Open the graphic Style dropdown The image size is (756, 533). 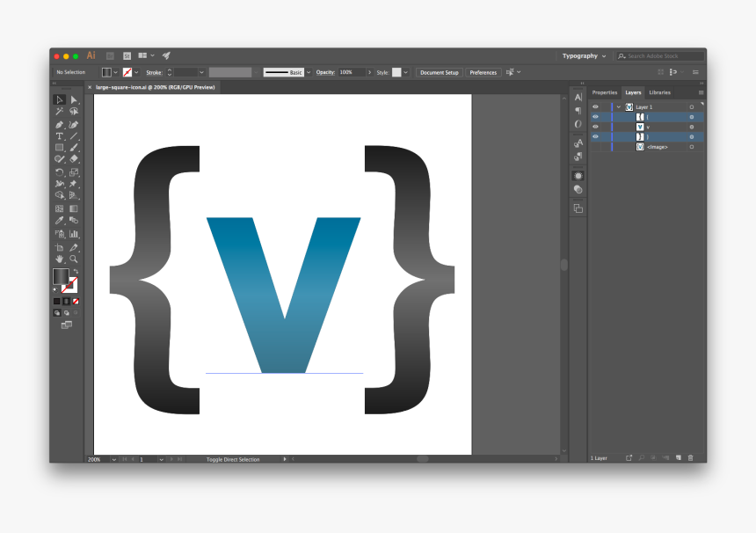406,72
